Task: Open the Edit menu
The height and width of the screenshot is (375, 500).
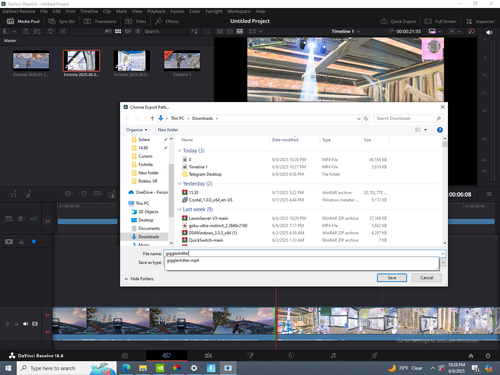Action: (x=56, y=11)
